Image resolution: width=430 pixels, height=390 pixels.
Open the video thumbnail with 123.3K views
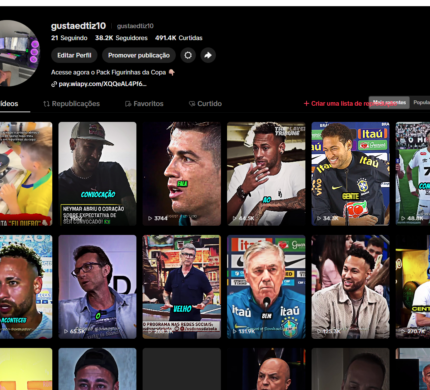[350, 287]
